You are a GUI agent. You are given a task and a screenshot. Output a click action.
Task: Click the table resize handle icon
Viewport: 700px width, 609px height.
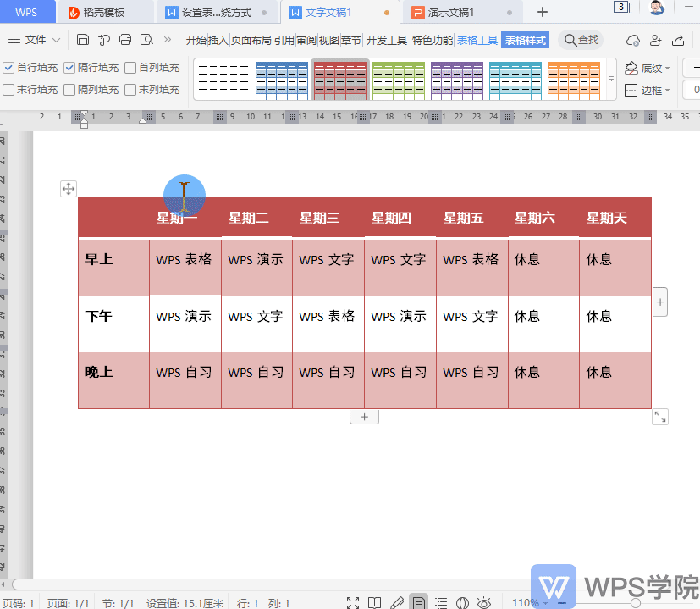660,417
